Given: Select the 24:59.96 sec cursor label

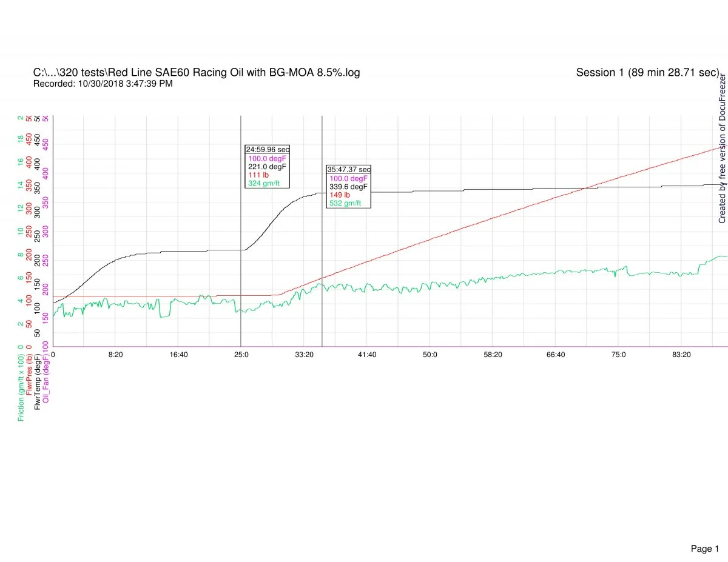Looking at the screenshot, I should [x=268, y=149].
